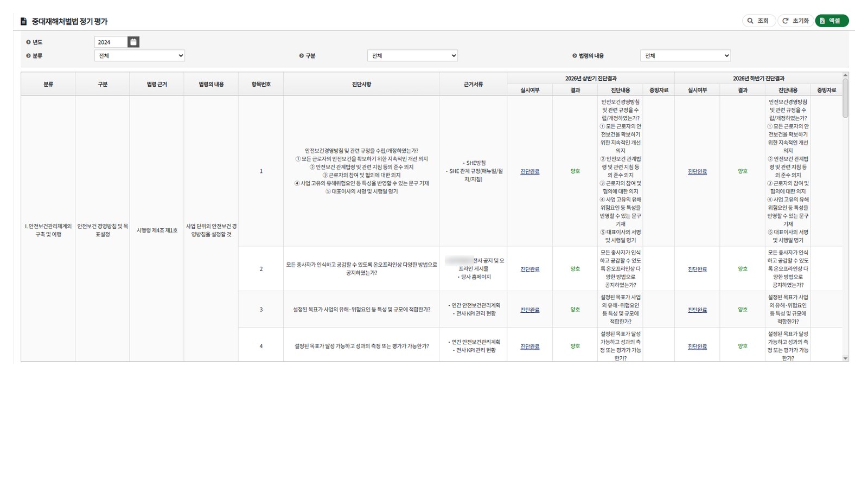This screenshot has height=488, width=868.
Task: Click the vertical scrollbar thumb of the table
Action: (845, 98)
